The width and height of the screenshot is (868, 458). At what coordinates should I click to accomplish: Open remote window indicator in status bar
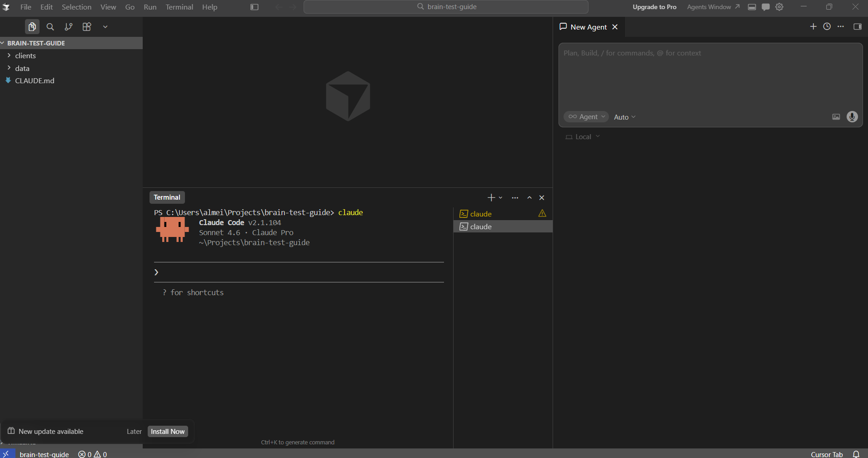7,454
